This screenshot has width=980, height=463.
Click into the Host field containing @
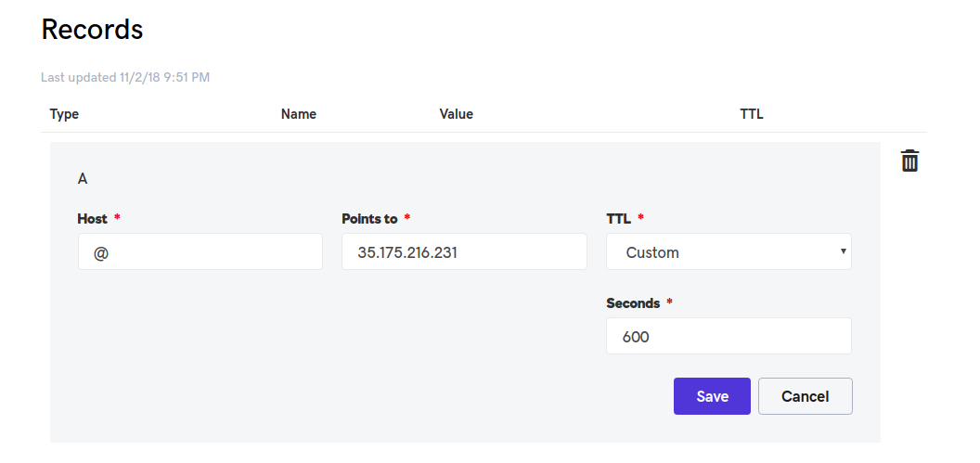[x=200, y=251]
